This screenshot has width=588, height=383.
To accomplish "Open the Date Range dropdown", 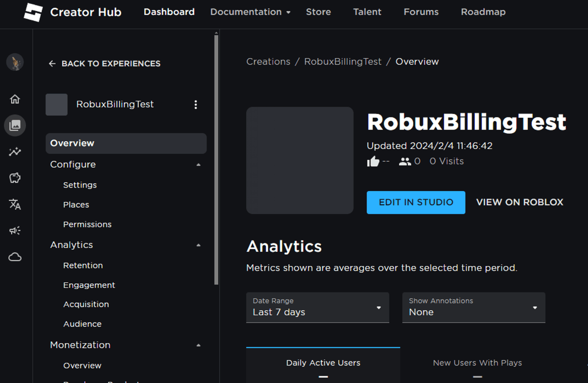I will point(318,307).
